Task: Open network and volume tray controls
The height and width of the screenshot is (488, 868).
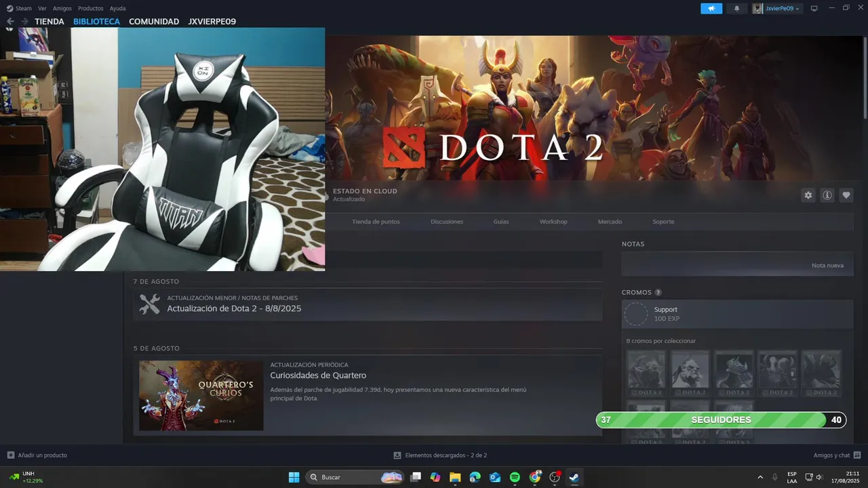Action: pos(814,477)
